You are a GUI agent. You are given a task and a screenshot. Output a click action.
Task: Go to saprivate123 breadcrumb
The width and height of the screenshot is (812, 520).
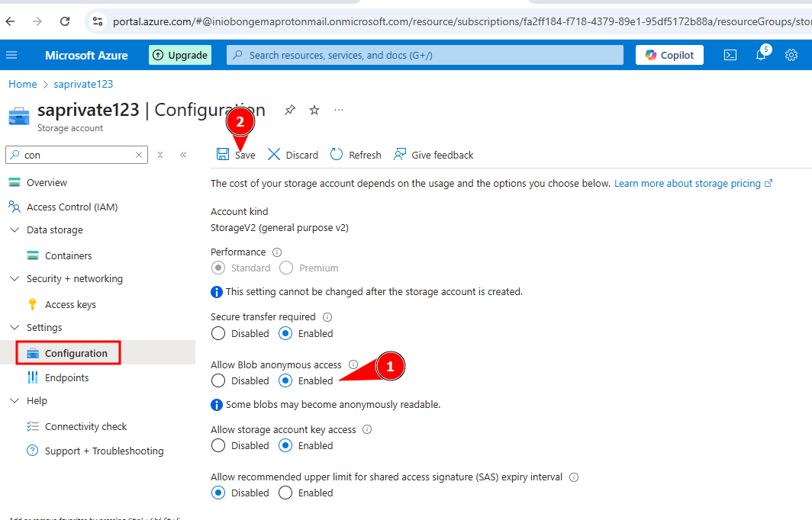pos(83,84)
